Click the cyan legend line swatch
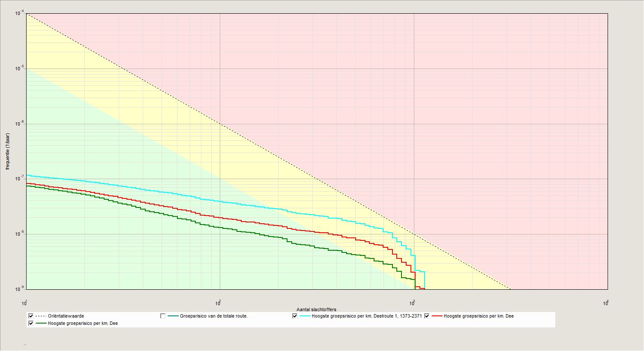This screenshot has width=644, height=351. tap(305, 316)
